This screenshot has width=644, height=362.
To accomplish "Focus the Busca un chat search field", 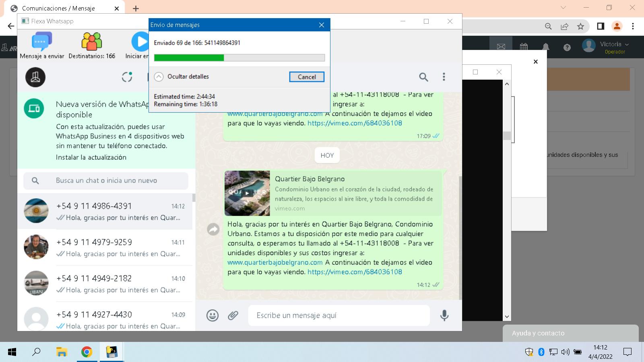I will [106, 181].
